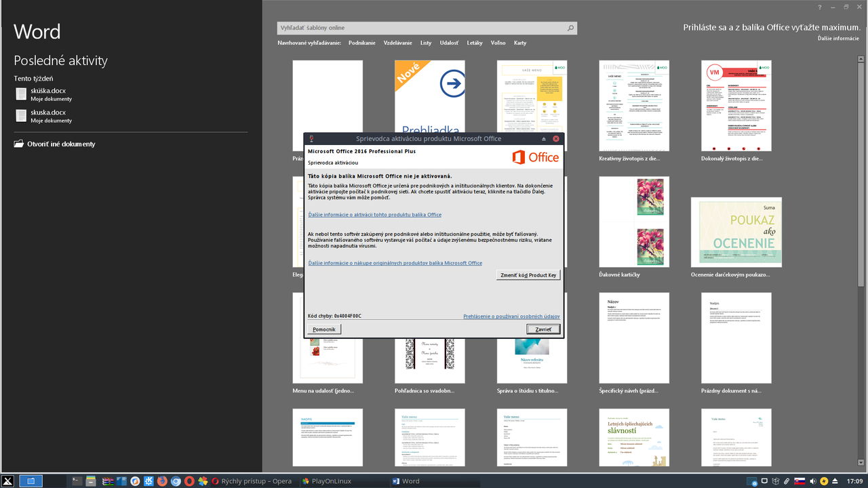Viewport: 868px width, 488px height.
Task: Click the Pomocník button
Action: [x=324, y=329]
